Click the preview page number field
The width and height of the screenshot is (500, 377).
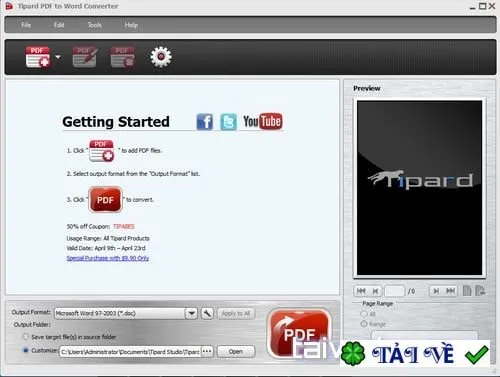[394, 291]
